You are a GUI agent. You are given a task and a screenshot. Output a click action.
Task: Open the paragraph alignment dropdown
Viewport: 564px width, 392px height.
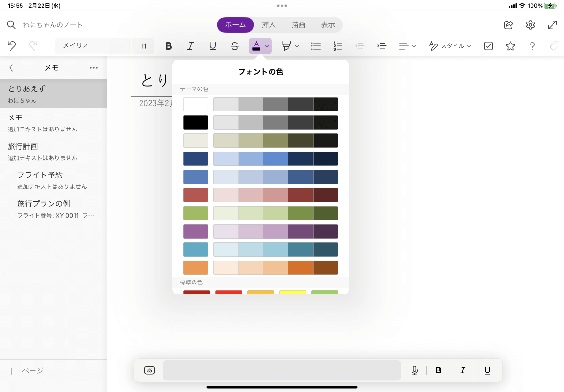tap(408, 46)
